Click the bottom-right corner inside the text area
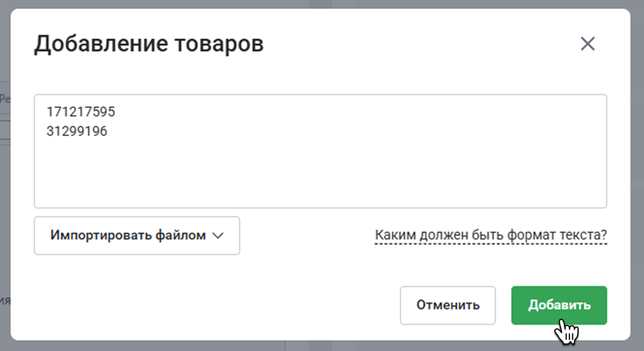This screenshot has width=644, height=351. [x=598, y=201]
